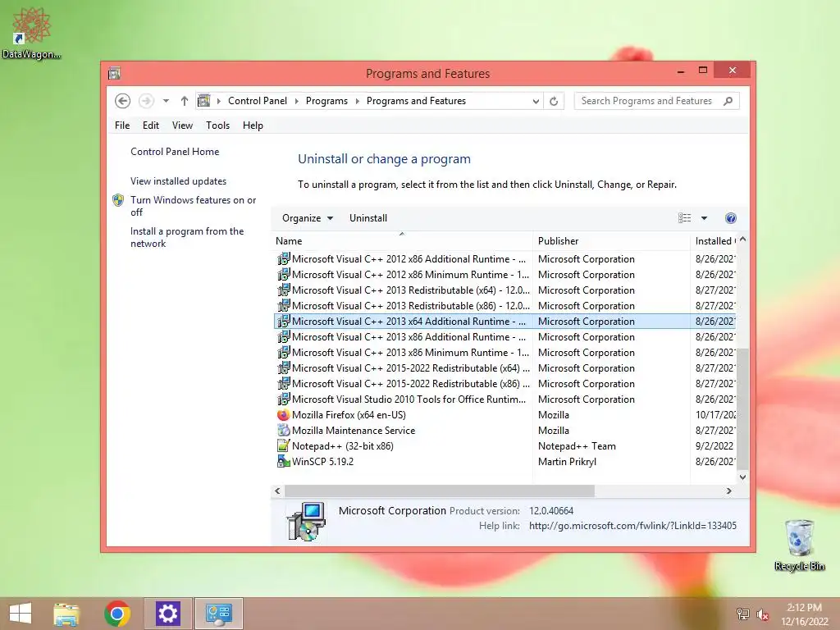The width and height of the screenshot is (840, 630).
Task: Click Install a program from the network
Action: point(187,237)
